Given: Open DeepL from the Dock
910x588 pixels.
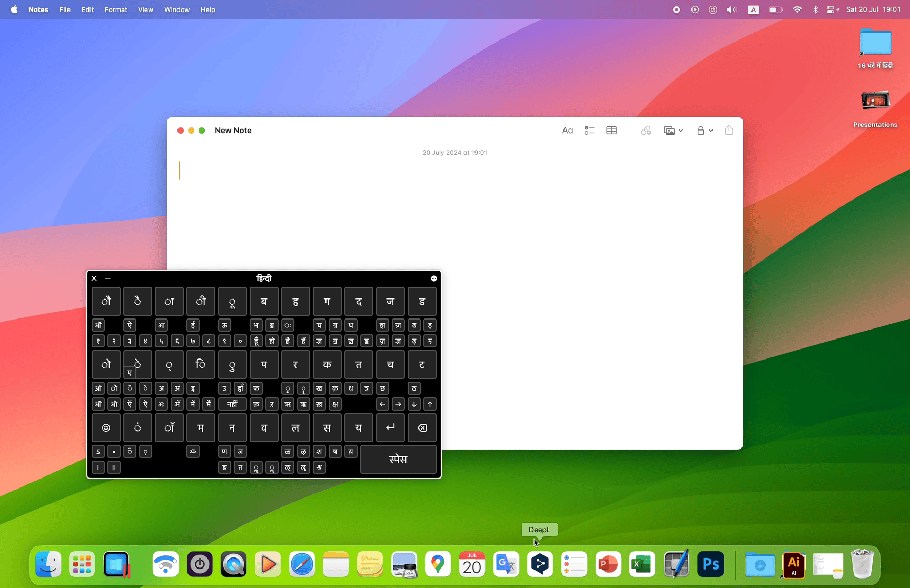Looking at the screenshot, I should [540, 564].
